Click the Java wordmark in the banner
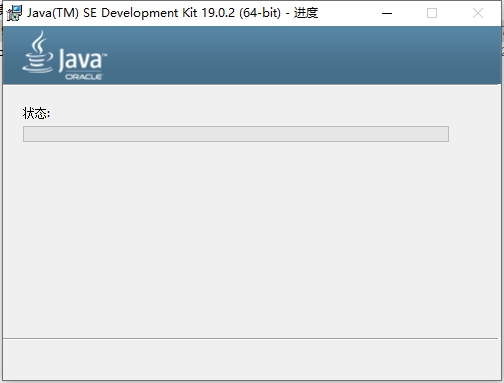The image size is (504, 383). tap(80, 60)
